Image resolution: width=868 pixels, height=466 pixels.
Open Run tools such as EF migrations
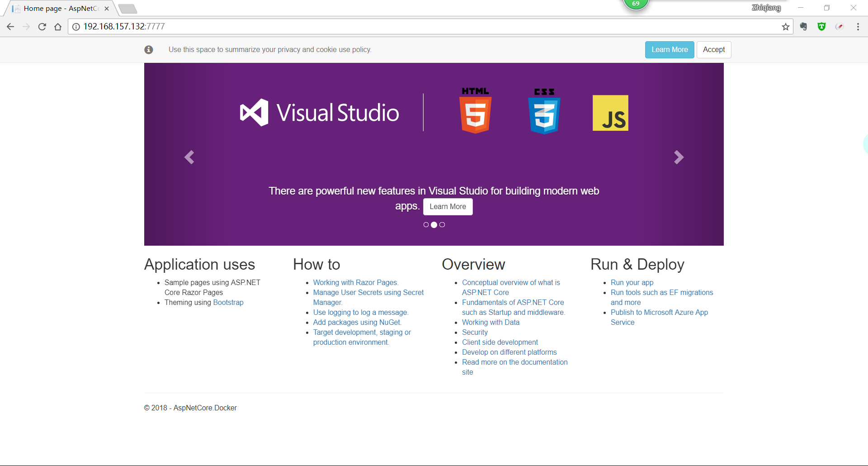coord(662,298)
